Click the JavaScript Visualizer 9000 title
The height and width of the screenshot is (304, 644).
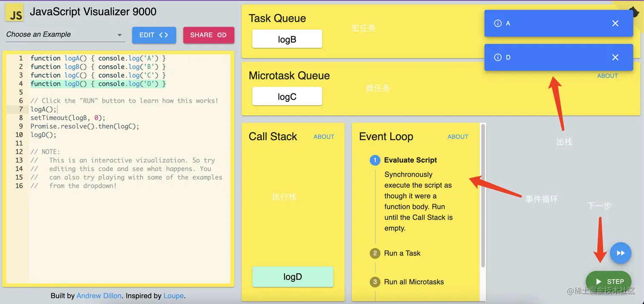click(x=93, y=12)
